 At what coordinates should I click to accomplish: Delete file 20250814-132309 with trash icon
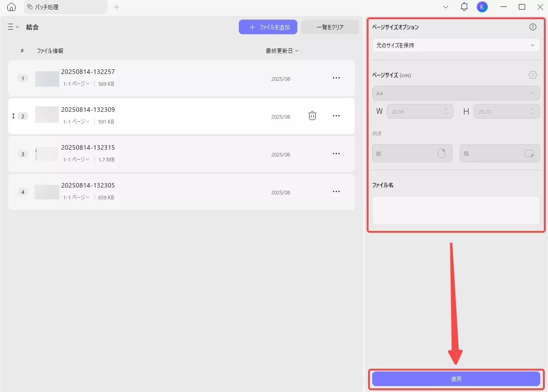[x=312, y=116]
